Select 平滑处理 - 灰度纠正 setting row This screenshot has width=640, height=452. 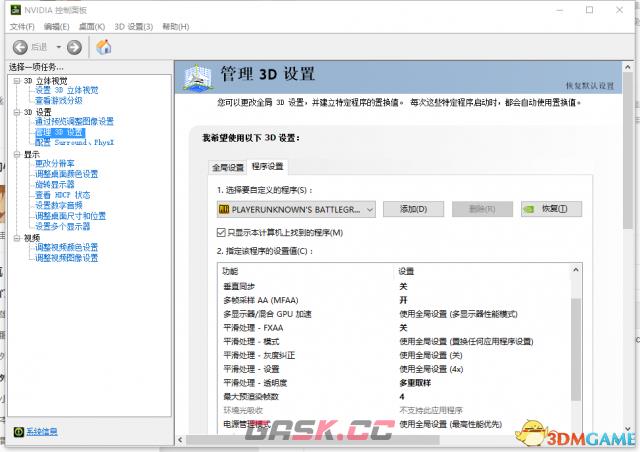(x=394, y=356)
